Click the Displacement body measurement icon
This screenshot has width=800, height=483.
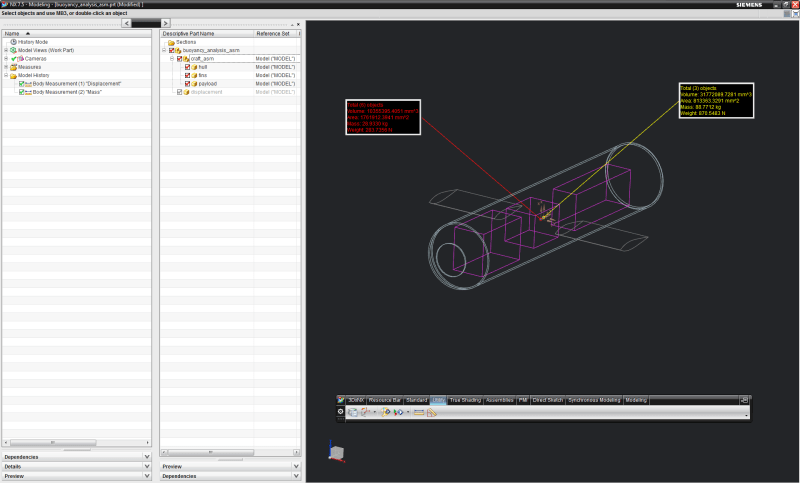click(28, 84)
